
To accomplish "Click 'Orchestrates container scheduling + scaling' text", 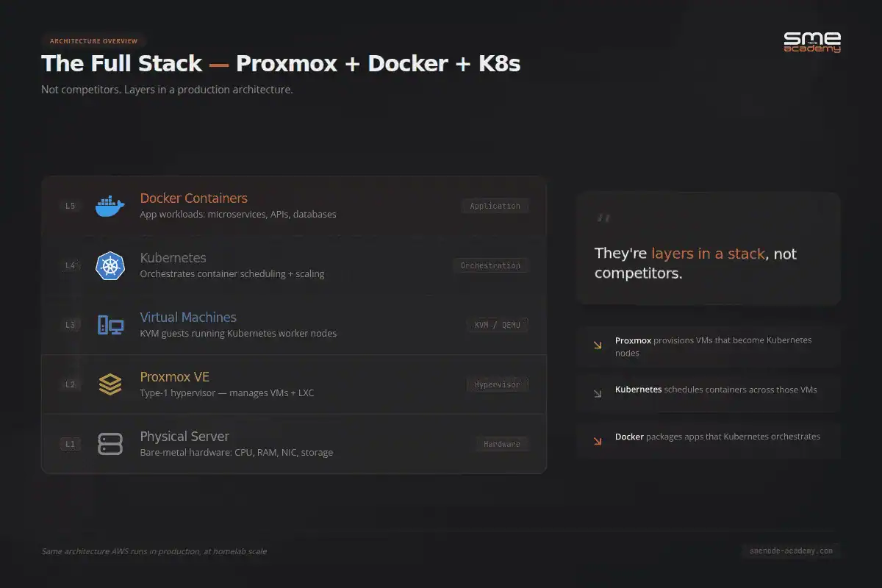I will tap(232, 274).
